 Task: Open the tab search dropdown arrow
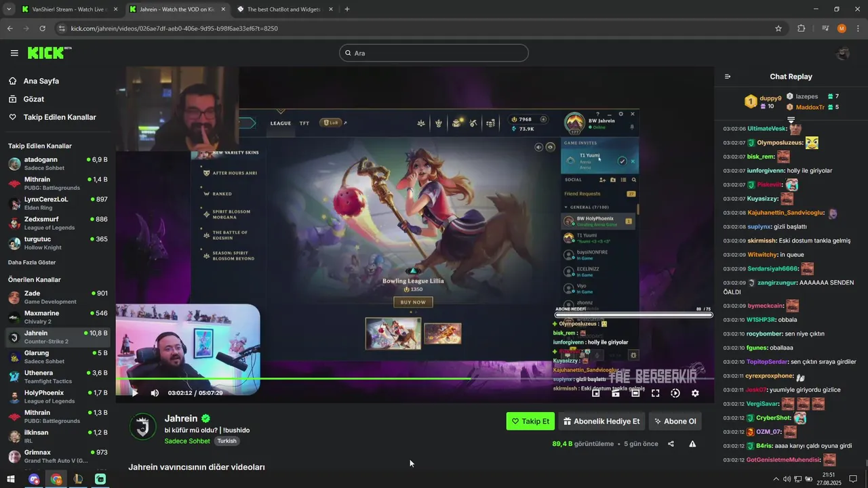click(8, 9)
